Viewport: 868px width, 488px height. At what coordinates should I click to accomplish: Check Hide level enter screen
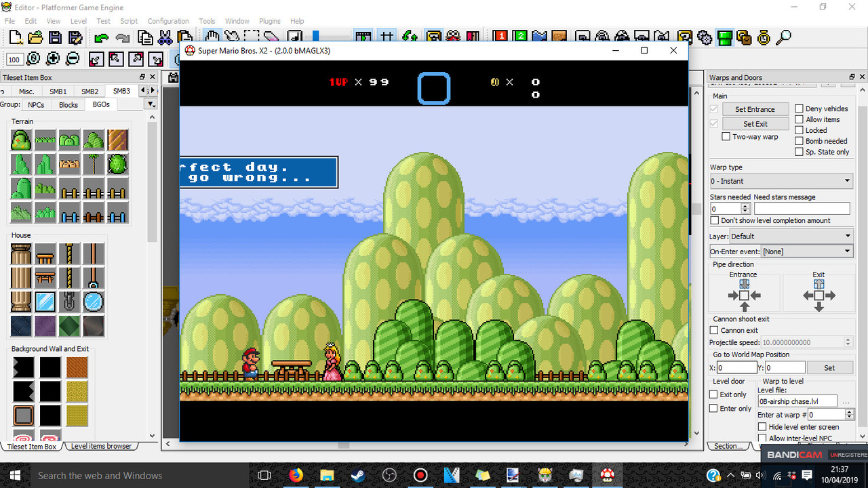(x=762, y=427)
